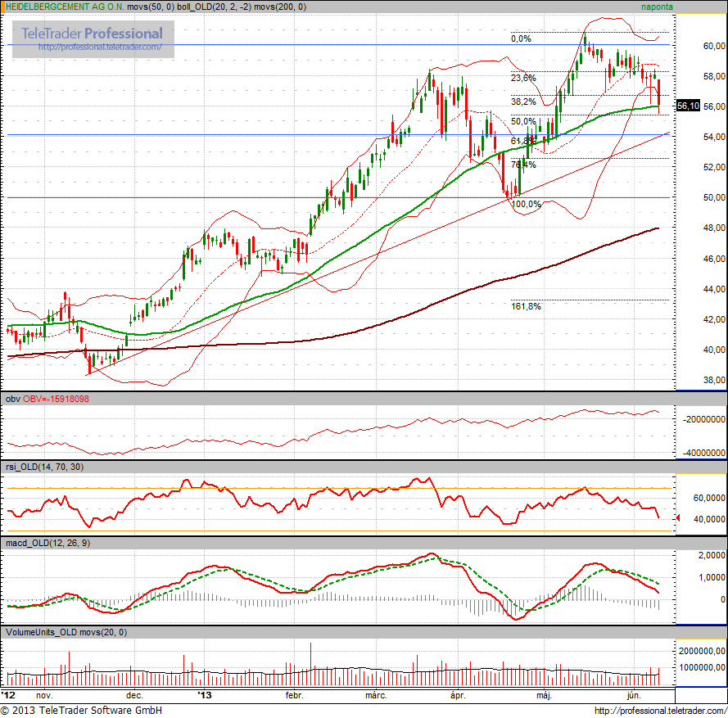
Task: Click the 42,00 price axis label
Action: (x=714, y=319)
